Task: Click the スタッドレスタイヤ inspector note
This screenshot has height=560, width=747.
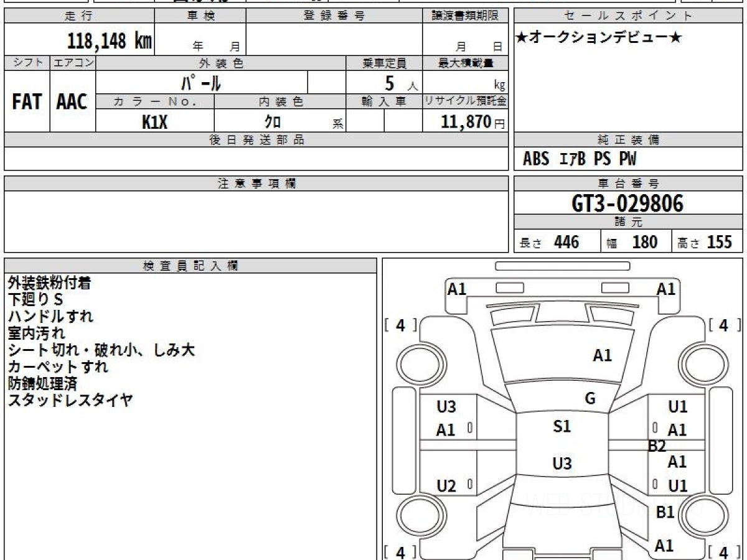Action: pos(70,401)
